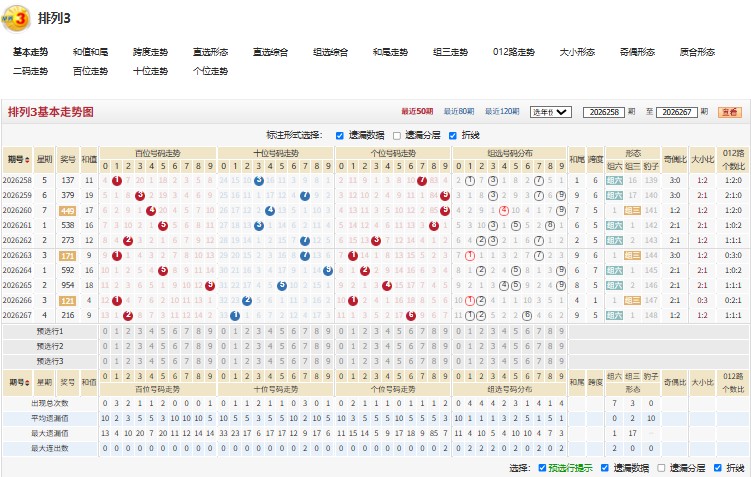Image resolution: width=751 pixels, height=477 pixels.
Task: Click blue ball 3 in 十位 for issue 2026258
Action: (259, 181)
